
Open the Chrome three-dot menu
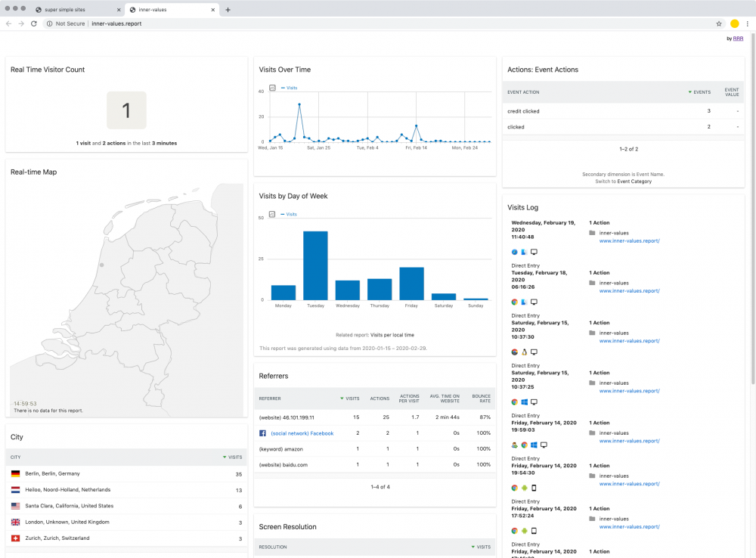click(748, 23)
